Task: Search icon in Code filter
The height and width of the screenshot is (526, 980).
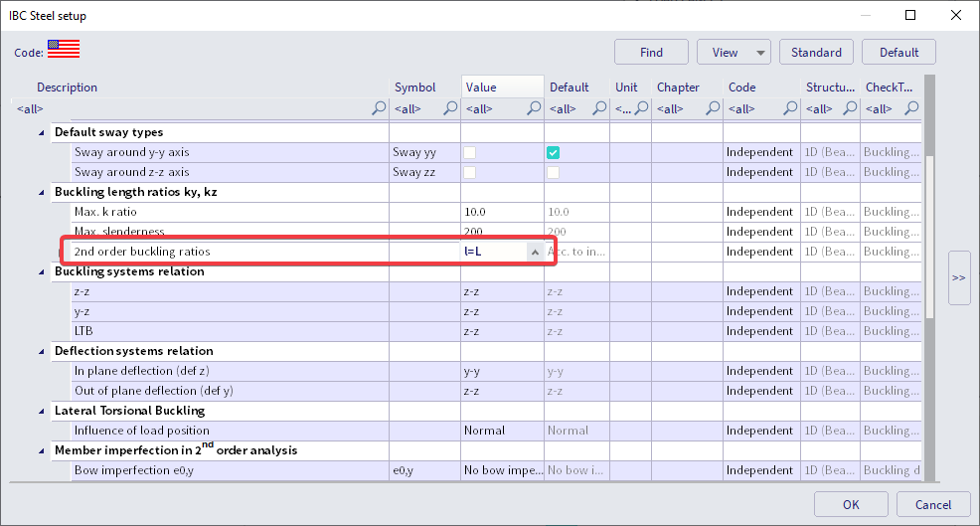Action: pos(790,108)
